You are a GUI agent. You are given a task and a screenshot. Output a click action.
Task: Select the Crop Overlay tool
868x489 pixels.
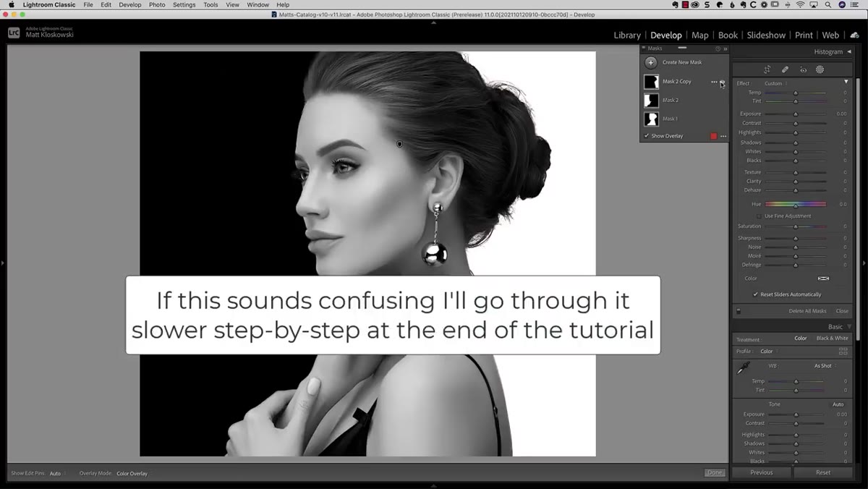(767, 69)
